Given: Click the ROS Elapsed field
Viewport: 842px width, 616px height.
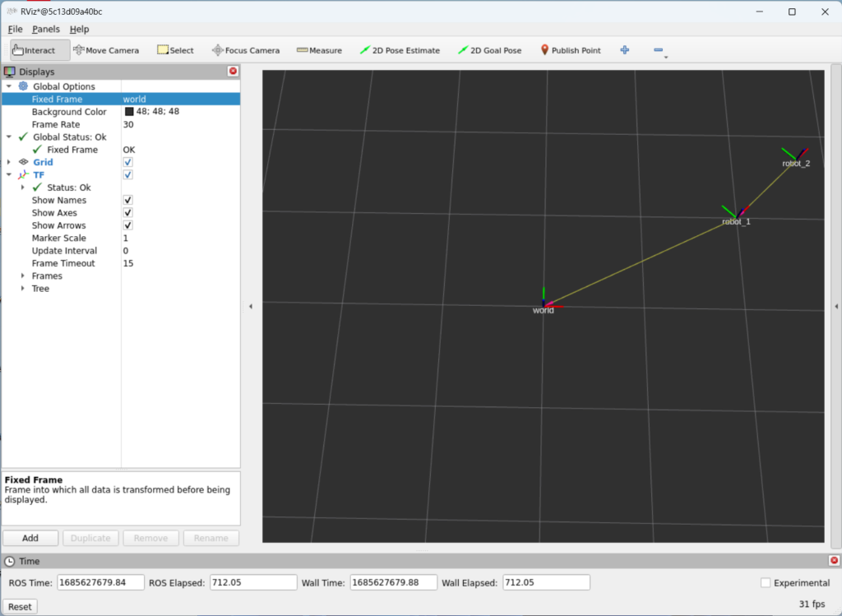Looking at the screenshot, I should (x=253, y=582).
